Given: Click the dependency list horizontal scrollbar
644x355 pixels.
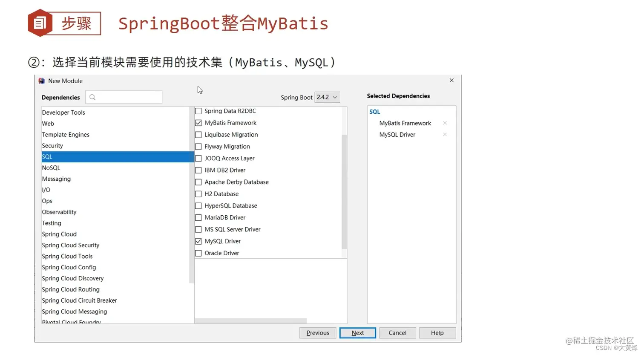Looking at the screenshot, I should coord(250,320).
